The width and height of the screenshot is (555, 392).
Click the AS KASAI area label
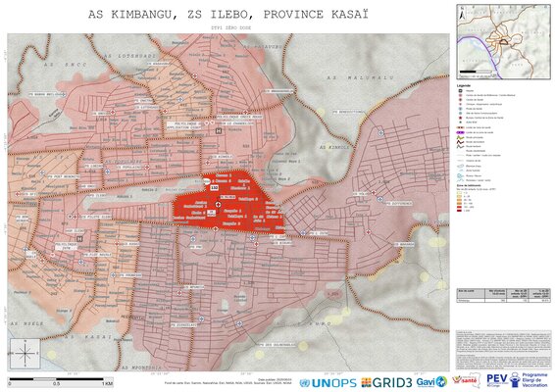88,337
